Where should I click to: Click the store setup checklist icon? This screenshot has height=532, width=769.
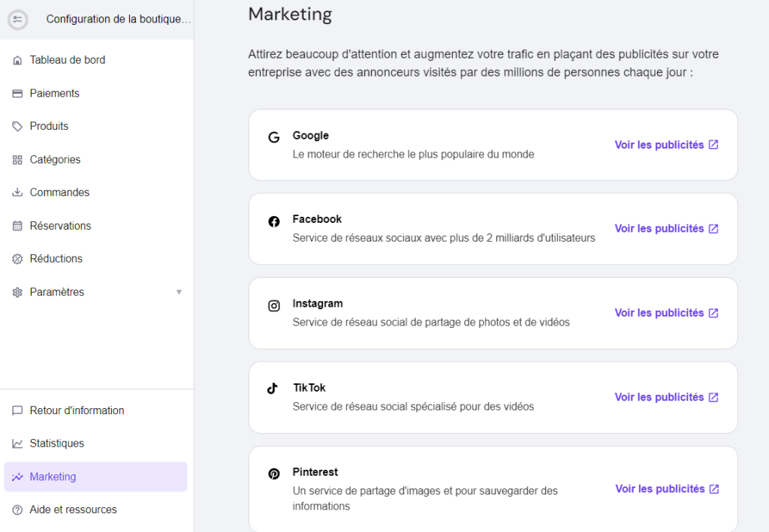click(x=18, y=20)
